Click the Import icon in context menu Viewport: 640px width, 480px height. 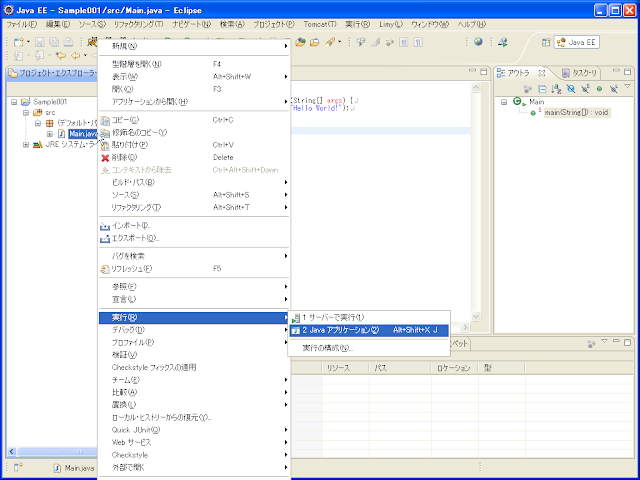[105, 226]
